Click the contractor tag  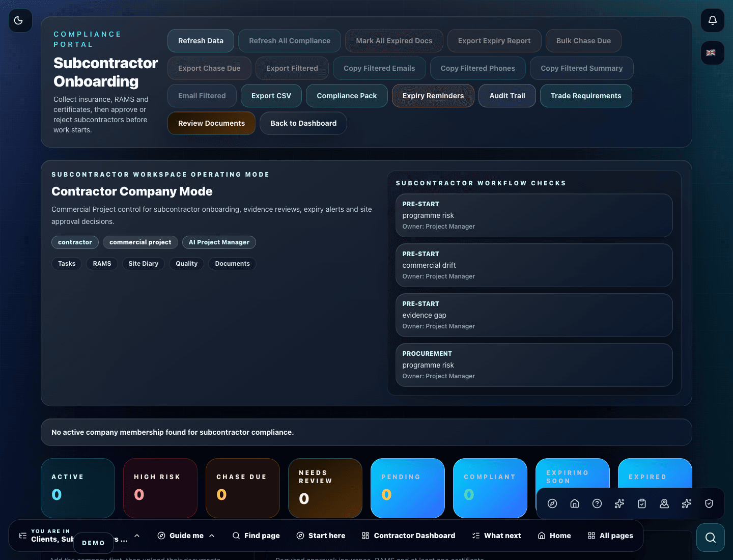point(75,242)
